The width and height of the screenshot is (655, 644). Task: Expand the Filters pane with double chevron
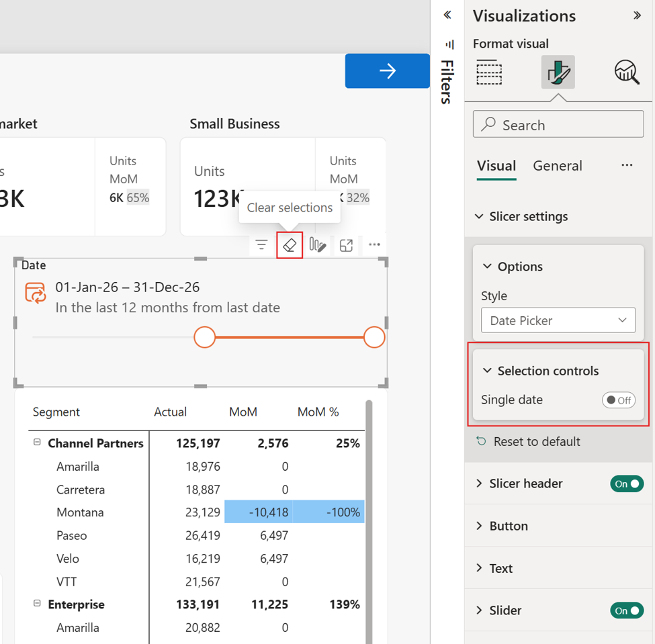pyautogui.click(x=447, y=15)
